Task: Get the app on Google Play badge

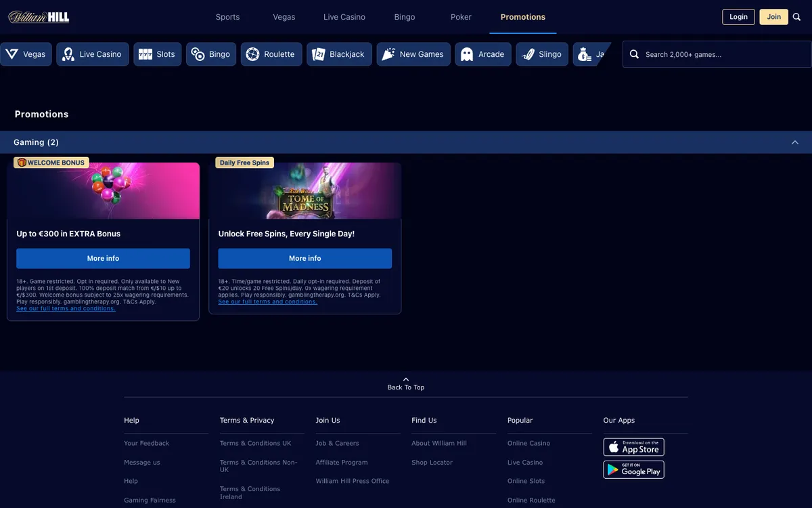Action: point(633,470)
